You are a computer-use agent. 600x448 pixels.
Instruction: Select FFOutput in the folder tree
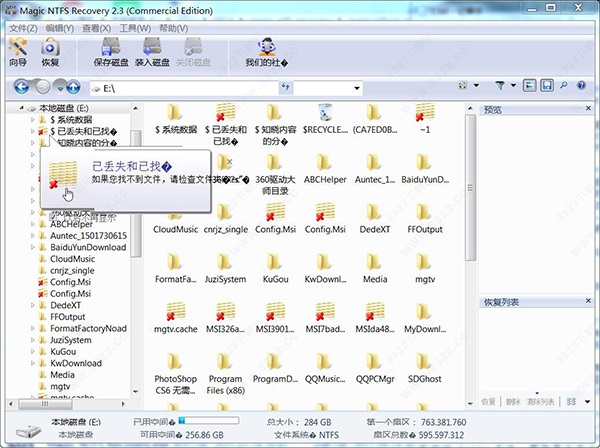point(68,317)
